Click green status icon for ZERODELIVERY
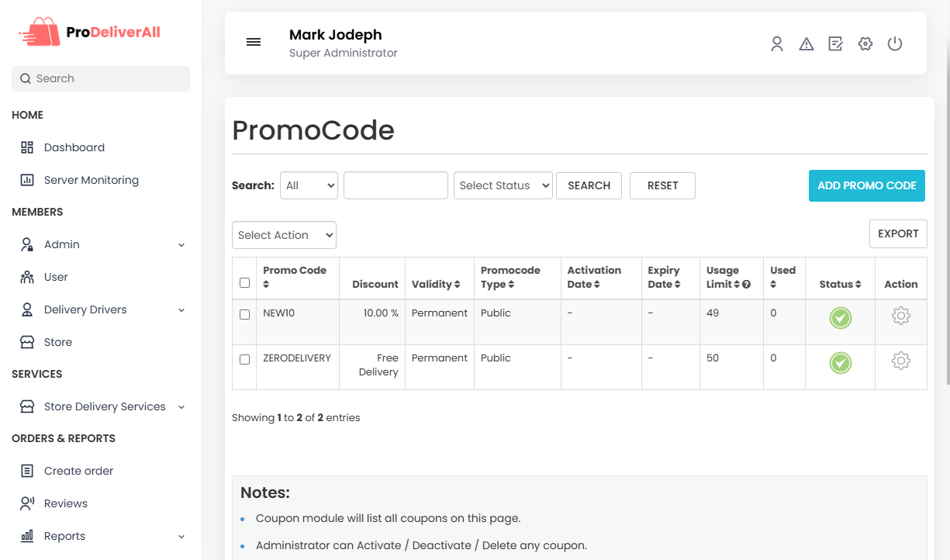Viewport: 950px width, 560px height. (840, 363)
